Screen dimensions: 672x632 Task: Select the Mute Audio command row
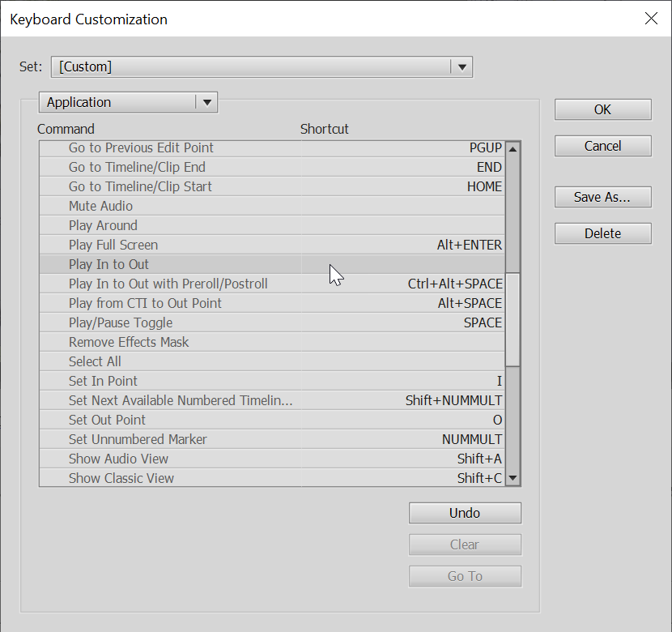click(272, 206)
